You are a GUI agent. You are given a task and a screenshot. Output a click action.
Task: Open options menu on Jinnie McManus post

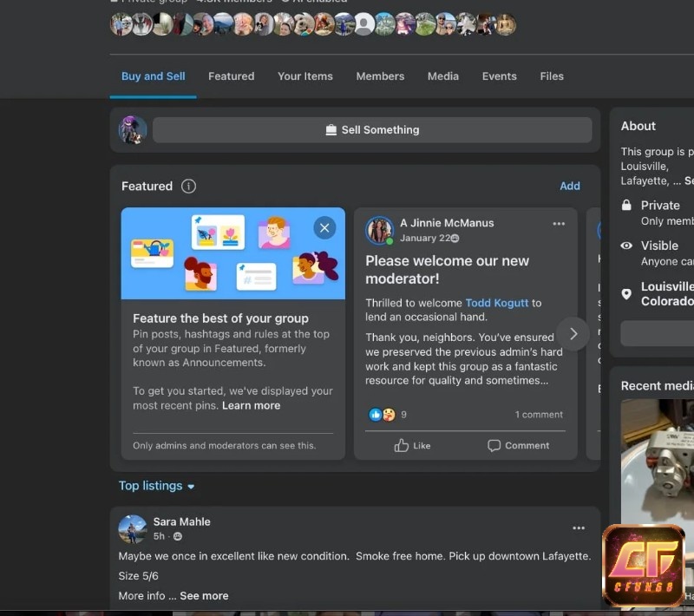(559, 224)
